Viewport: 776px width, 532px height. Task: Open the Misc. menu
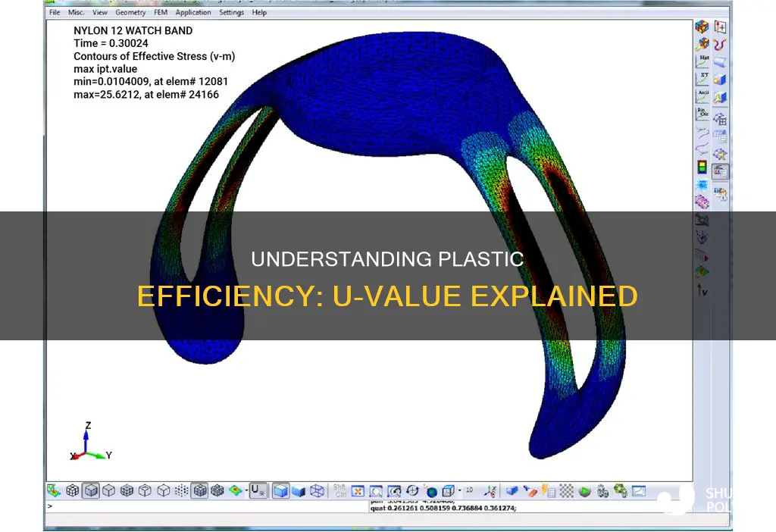point(77,12)
